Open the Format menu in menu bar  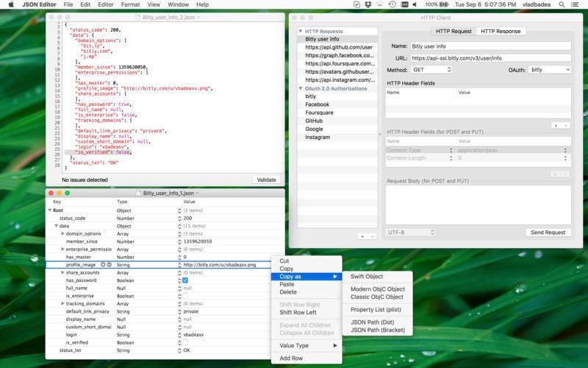[x=131, y=4]
